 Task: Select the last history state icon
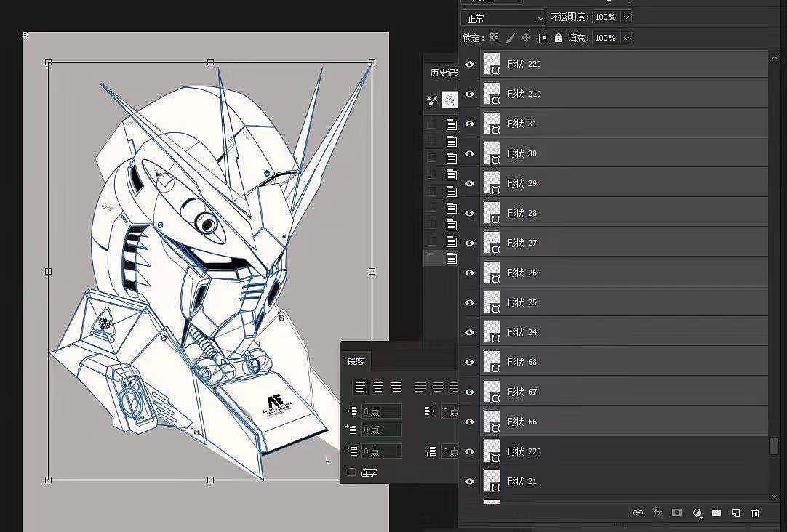click(x=451, y=258)
